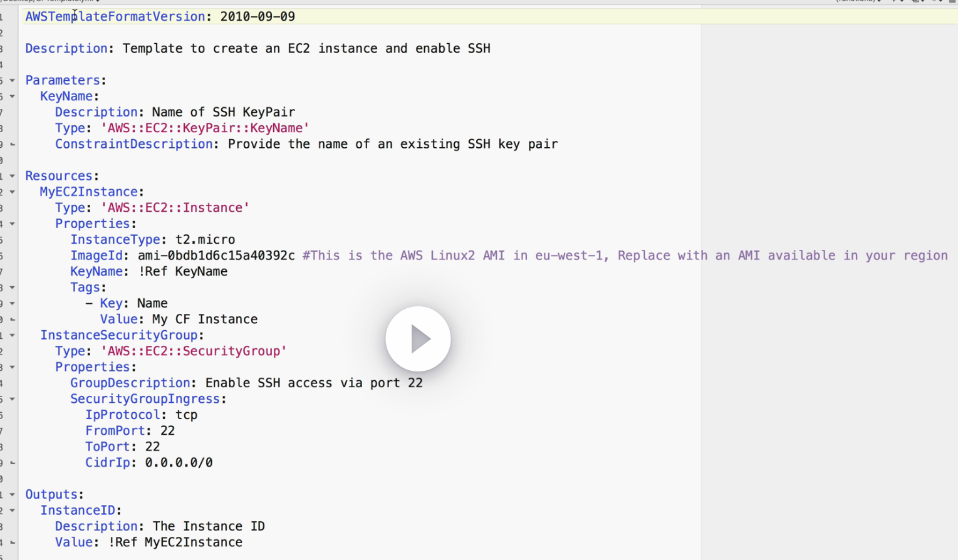
Task: Place cursor on AWSTemplateFormatVersion key
Action: (115, 16)
